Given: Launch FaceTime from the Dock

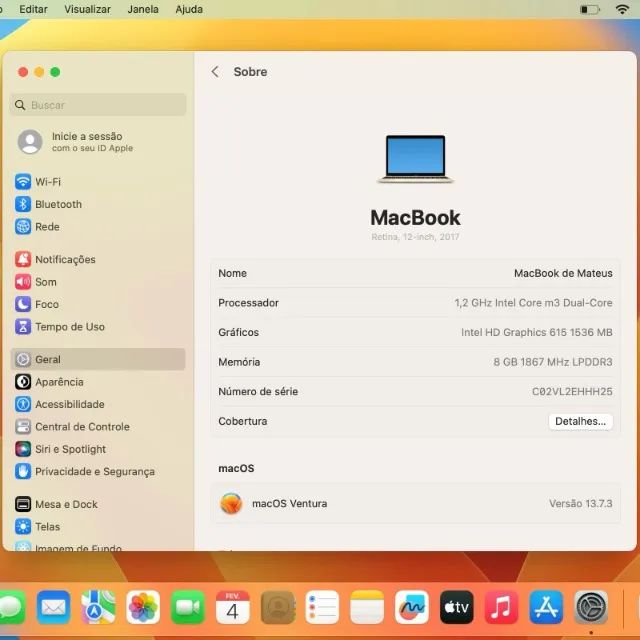Looking at the screenshot, I should [x=188, y=607].
